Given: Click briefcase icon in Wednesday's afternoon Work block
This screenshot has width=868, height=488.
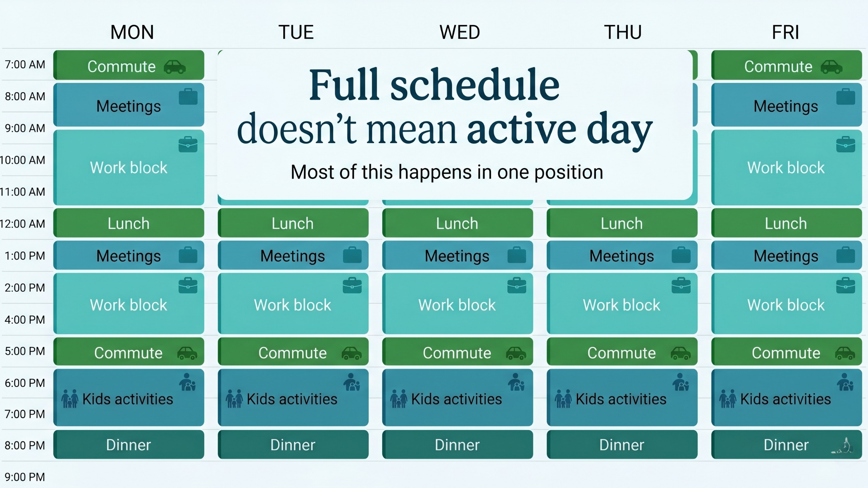Looking at the screenshot, I should tap(517, 285).
